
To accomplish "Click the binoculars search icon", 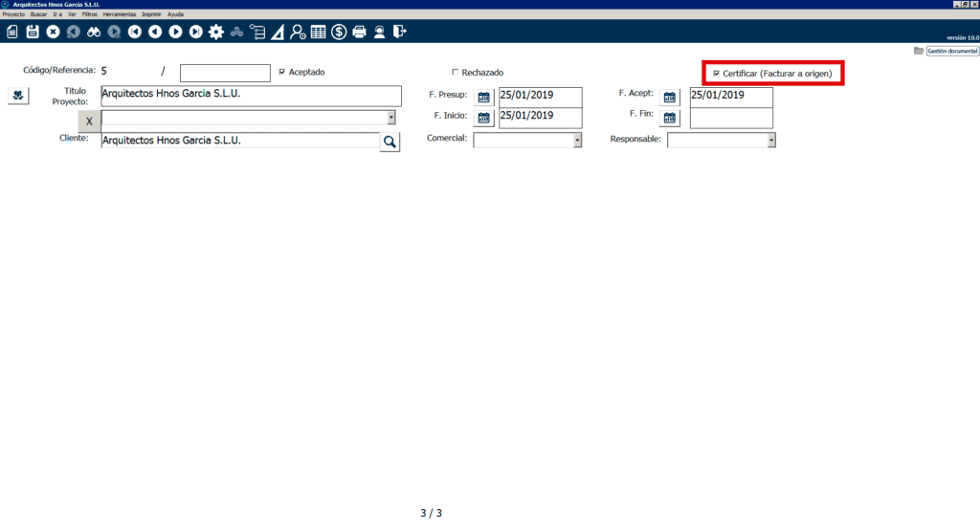I will pos(94,32).
